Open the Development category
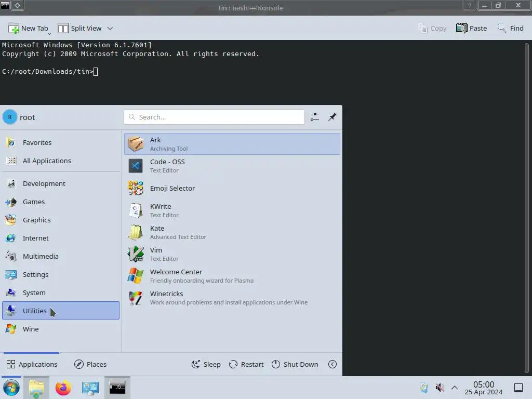The image size is (532, 399). click(x=61, y=183)
